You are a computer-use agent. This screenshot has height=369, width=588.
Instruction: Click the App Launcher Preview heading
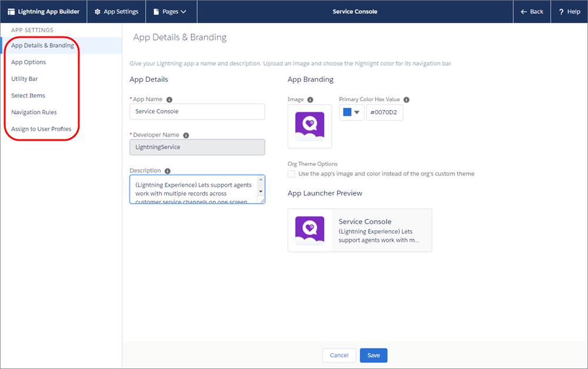click(325, 193)
